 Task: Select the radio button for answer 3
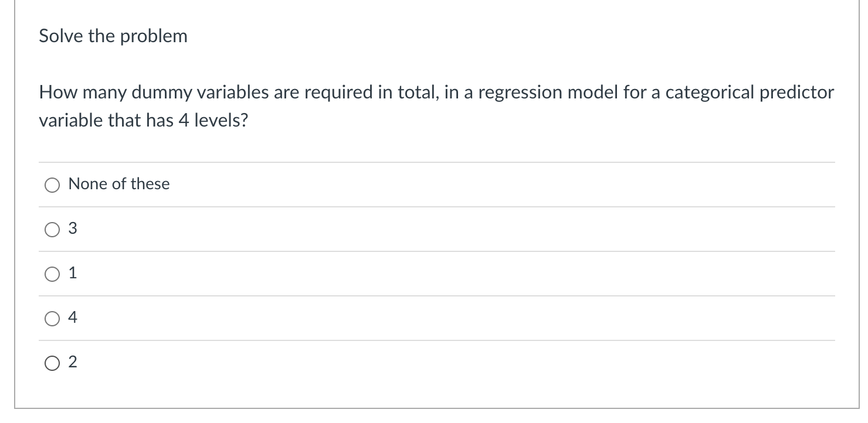click(x=52, y=230)
